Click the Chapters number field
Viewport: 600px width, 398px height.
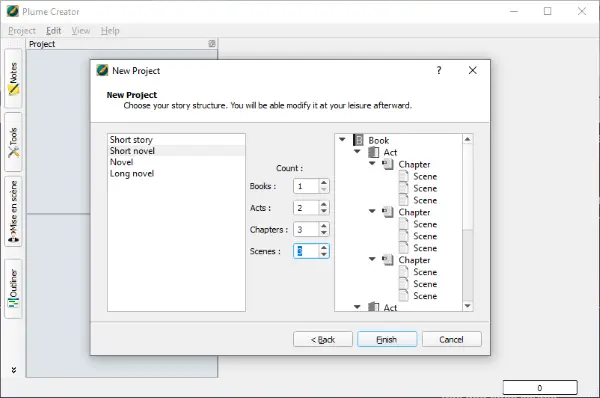coord(306,230)
